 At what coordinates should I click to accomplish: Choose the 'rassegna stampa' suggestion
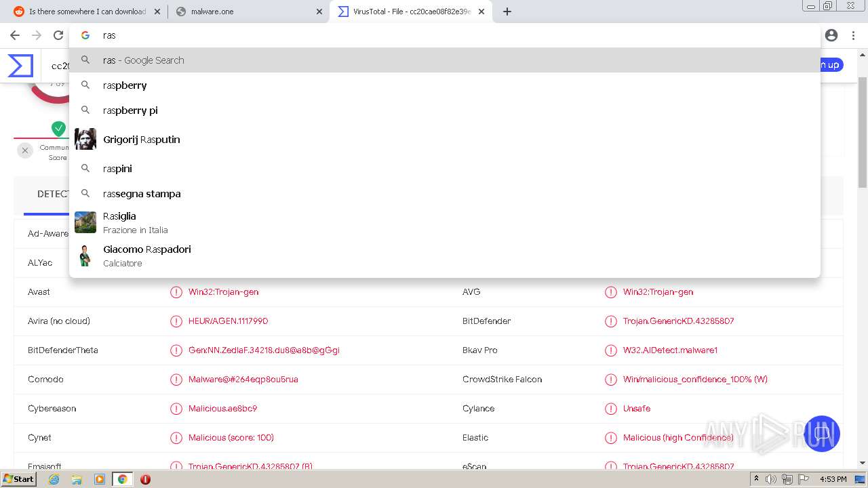pyautogui.click(x=444, y=194)
